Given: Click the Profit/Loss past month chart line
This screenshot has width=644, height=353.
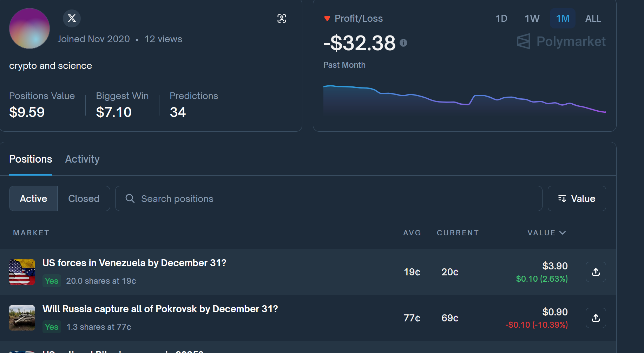Looking at the screenshot, I should click(465, 99).
